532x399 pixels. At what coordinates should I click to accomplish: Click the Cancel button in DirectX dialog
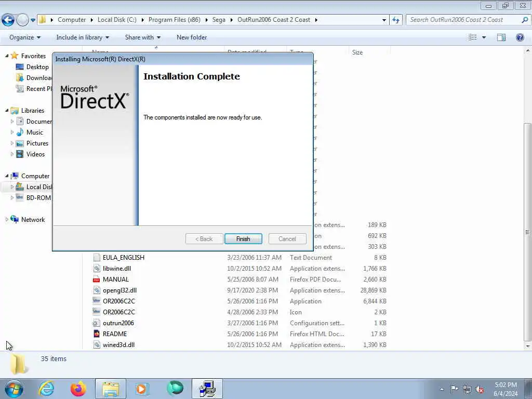coord(287,239)
